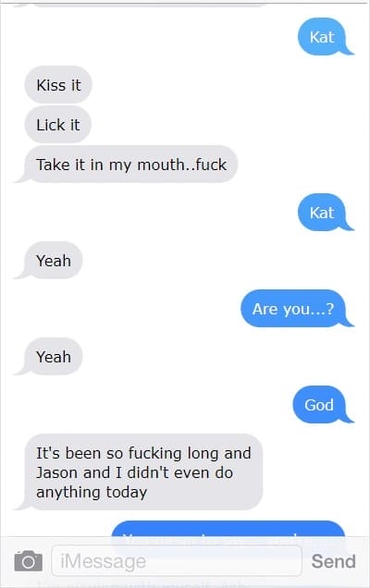This screenshot has width=370, height=588.
Task: Select the second gray 'Yeah' message
Action: coord(49,357)
